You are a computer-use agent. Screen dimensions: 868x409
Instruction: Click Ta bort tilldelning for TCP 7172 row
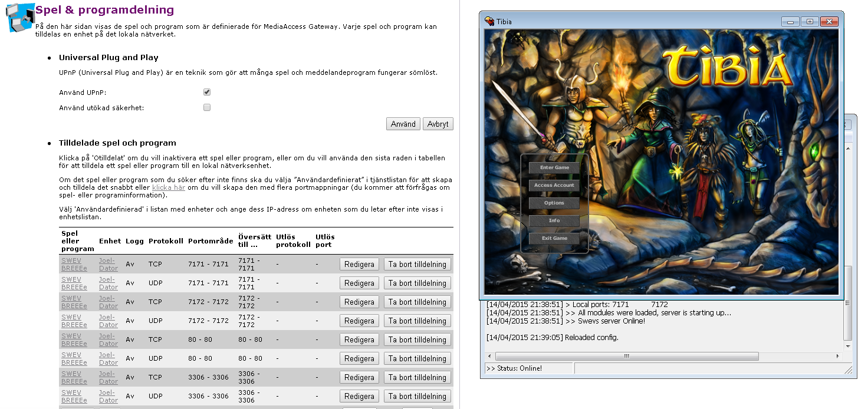tap(417, 302)
